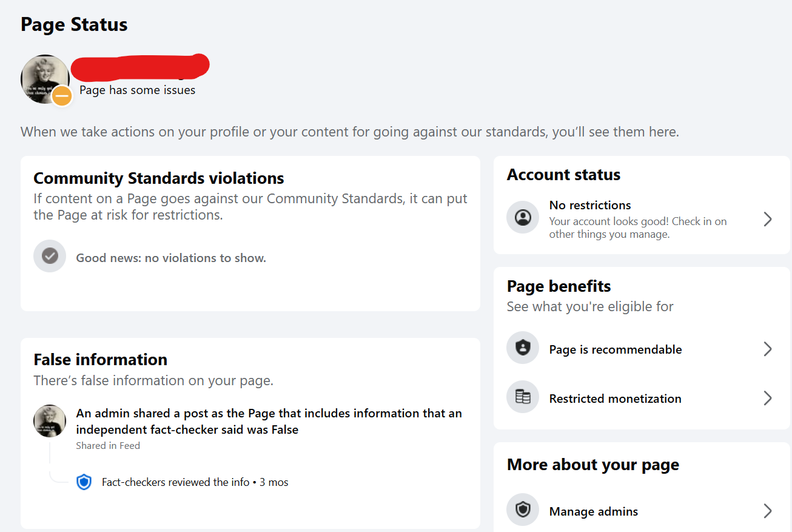Click the Restricted monetization coins icon
The height and width of the screenshot is (532, 792).
[523, 397]
